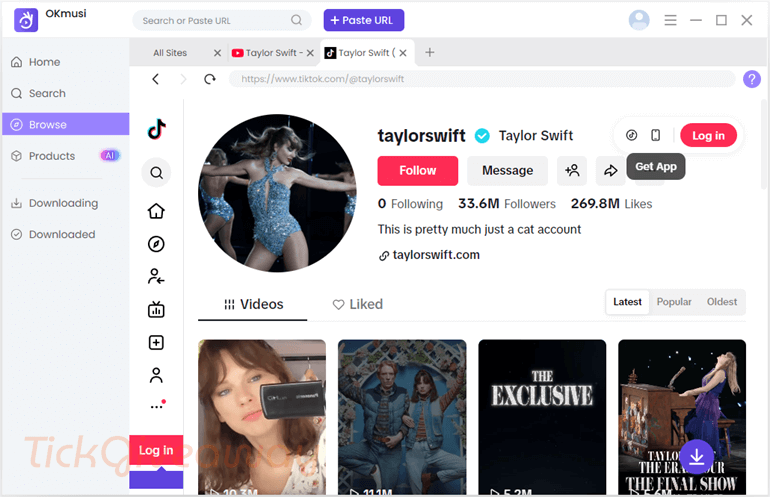Open Search in OKmusi sidebar
The height and width of the screenshot is (497, 770).
tap(66, 93)
